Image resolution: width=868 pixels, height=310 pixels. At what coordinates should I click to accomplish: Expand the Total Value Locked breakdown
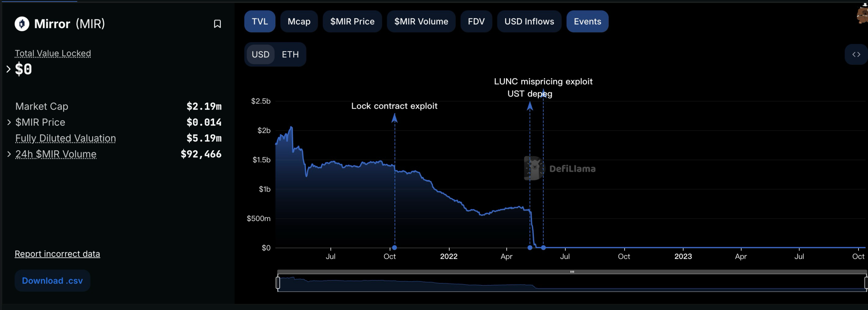8,69
